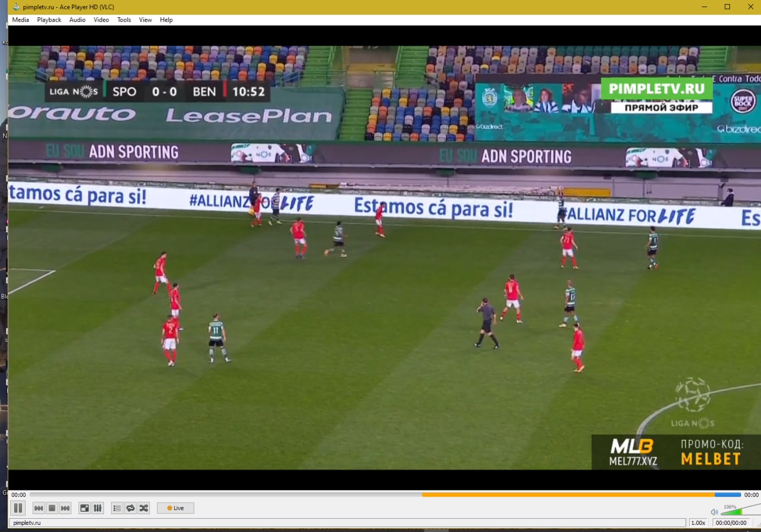Click the 00:00/00:00 time display
Image resolution: width=761 pixels, height=532 pixels.
click(731, 523)
